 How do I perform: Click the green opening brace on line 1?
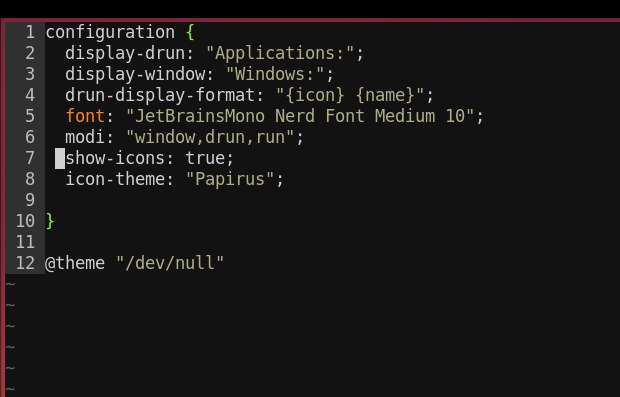(190, 32)
